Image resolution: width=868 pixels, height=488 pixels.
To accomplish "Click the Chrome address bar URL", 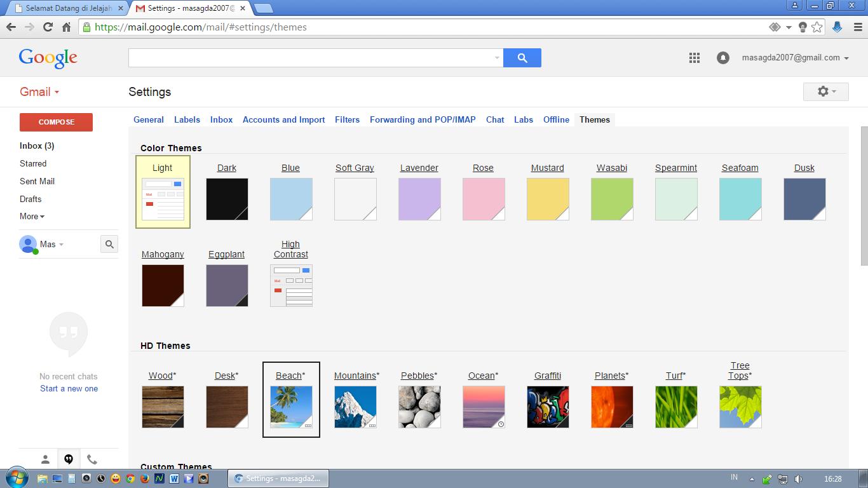I will click(x=201, y=27).
